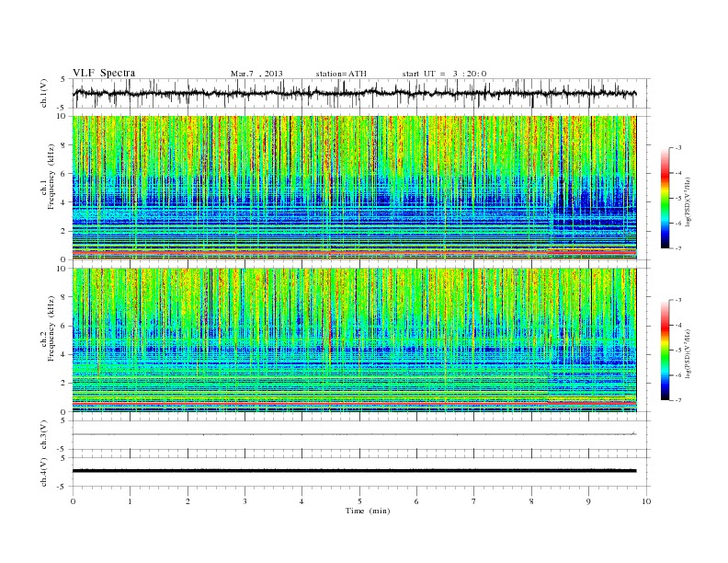Viewport: 728px width, 563px height.
Task: Click the '10' tick on the time axis
Action: [646, 501]
